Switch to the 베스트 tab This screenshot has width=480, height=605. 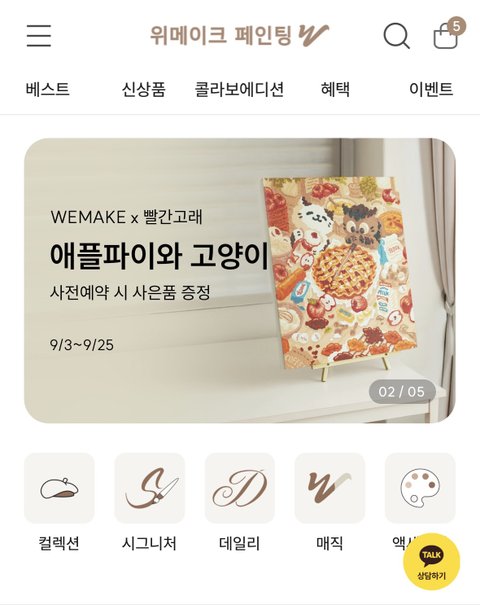pyautogui.click(x=48, y=89)
